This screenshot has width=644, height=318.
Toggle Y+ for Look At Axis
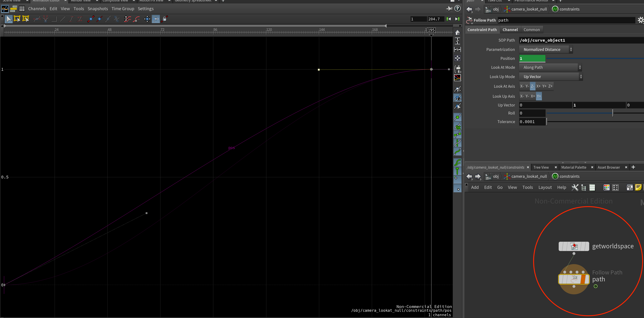(544, 86)
